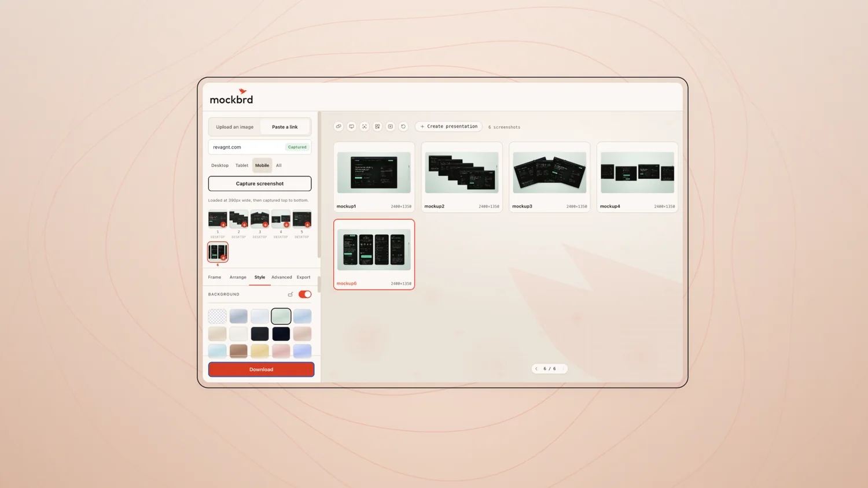The width and height of the screenshot is (868, 488).
Task: Click the Capture screenshot button
Action: coord(260,184)
